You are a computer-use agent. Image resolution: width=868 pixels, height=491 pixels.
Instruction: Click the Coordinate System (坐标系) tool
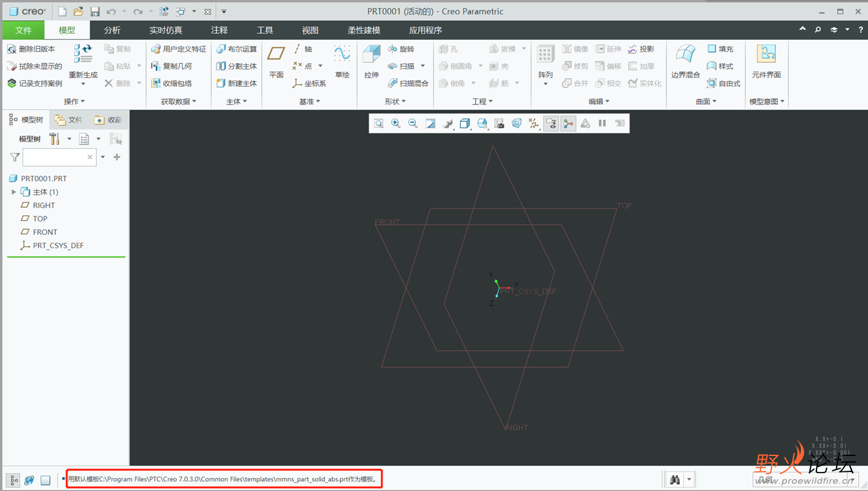pos(309,84)
